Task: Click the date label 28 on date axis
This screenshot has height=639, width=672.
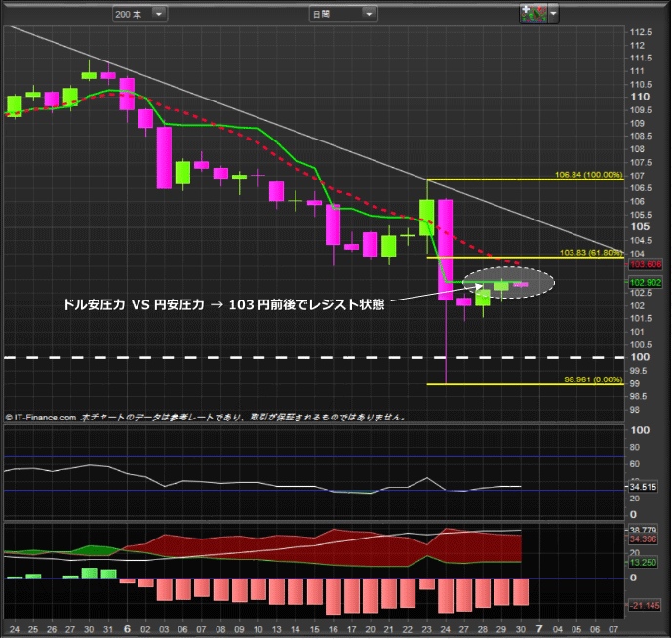Action: tap(483, 629)
